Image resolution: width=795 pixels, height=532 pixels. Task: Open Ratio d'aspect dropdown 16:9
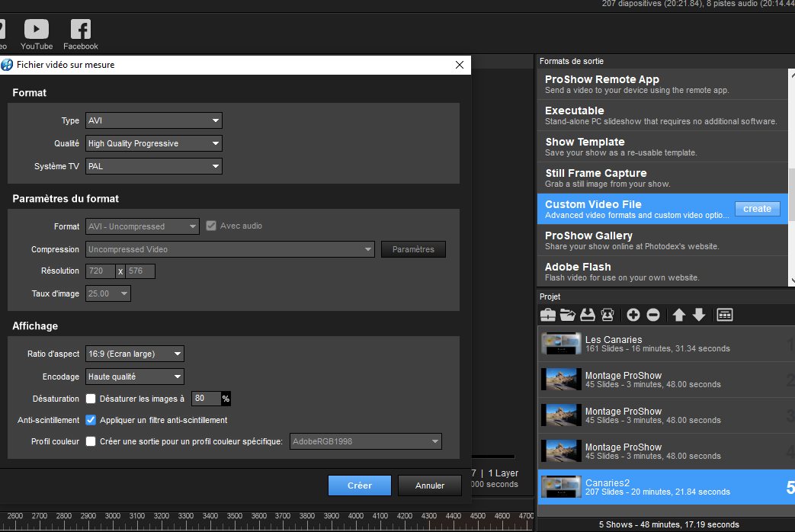pos(134,354)
